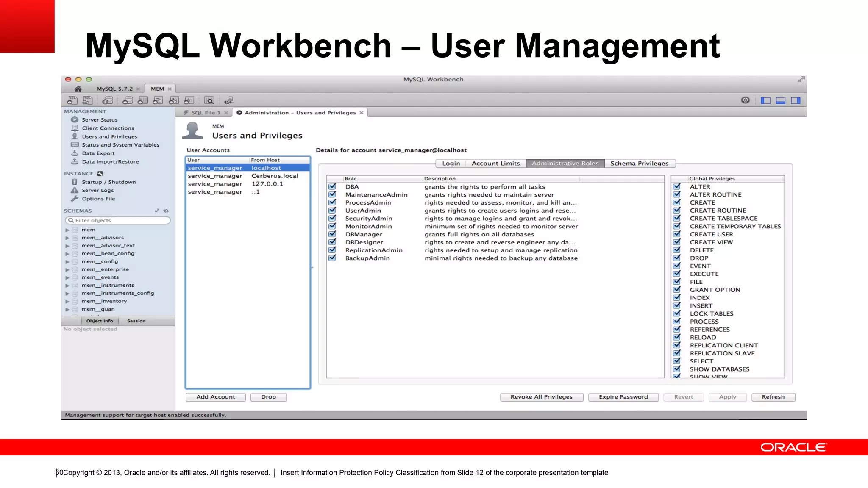
Task: Expand schemas panel with arrows icon
Action: (x=157, y=211)
